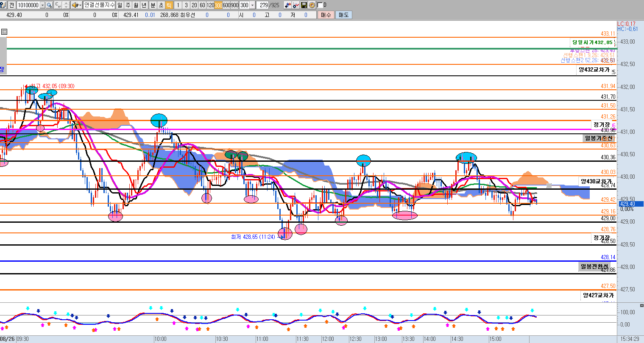Select the 일 (daily) period tab
644x343 pixels.
(x=120, y=5)
